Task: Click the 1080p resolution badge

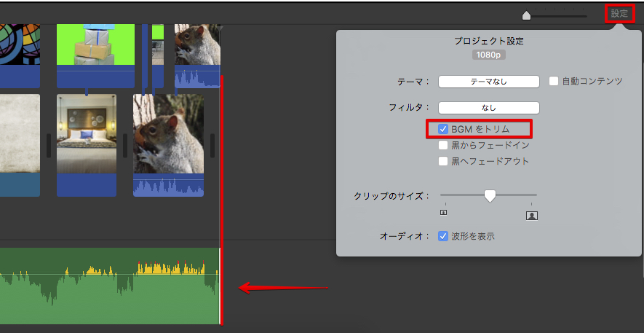Action: (489, 55)
